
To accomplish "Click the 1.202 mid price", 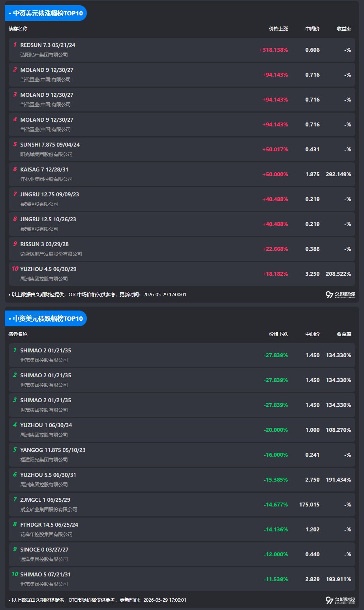I will [x=312, y=530].
